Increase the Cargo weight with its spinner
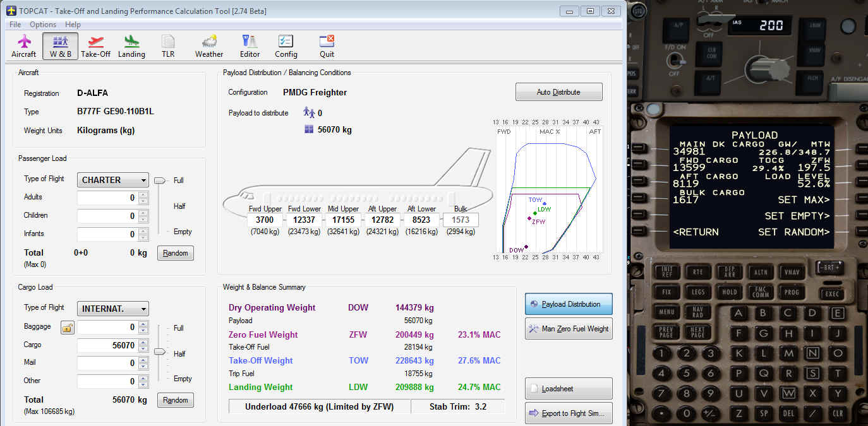868x426 pixels. coord(143,342)
